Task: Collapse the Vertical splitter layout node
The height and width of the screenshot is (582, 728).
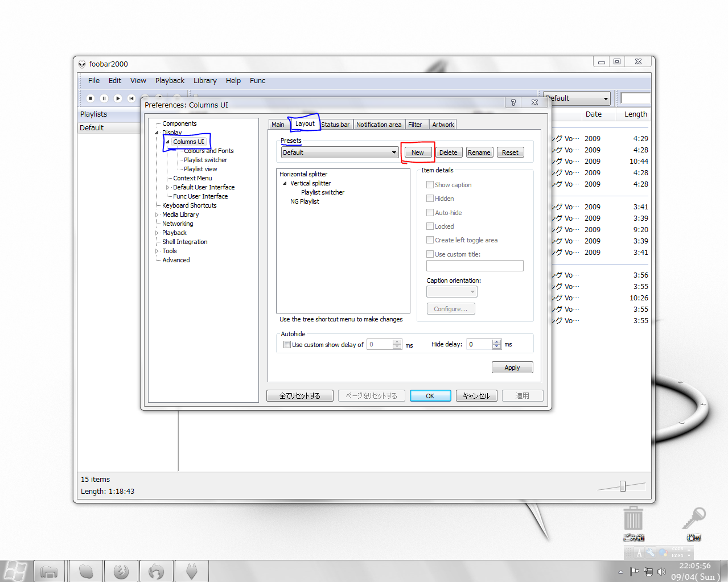Action: (285, 183)
